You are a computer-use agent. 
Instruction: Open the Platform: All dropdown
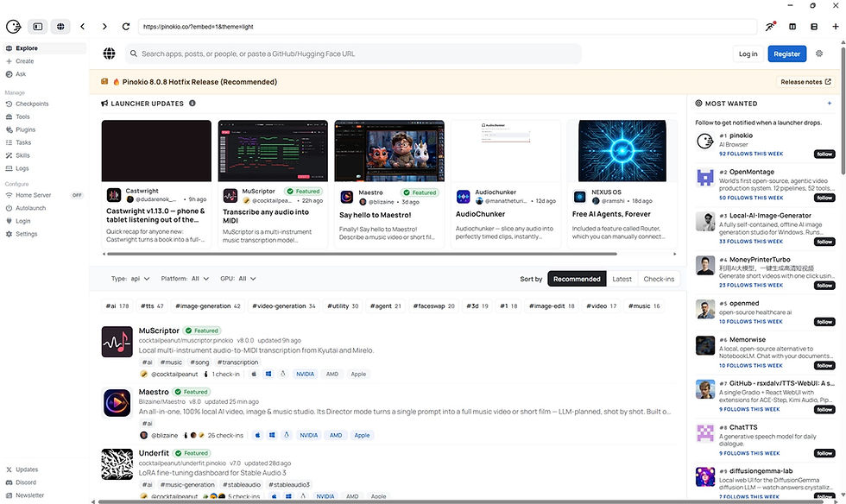coord(185,279)
